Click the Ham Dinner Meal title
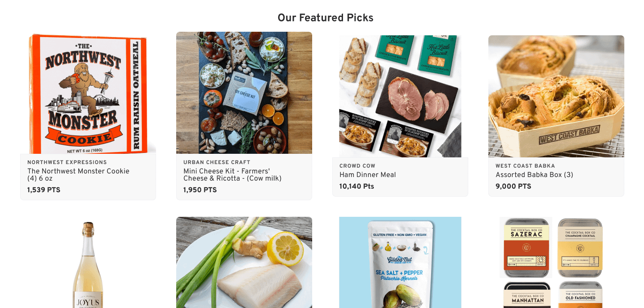Image resolution: width=644 pixels, height=308 pixels. coord(368,175)
